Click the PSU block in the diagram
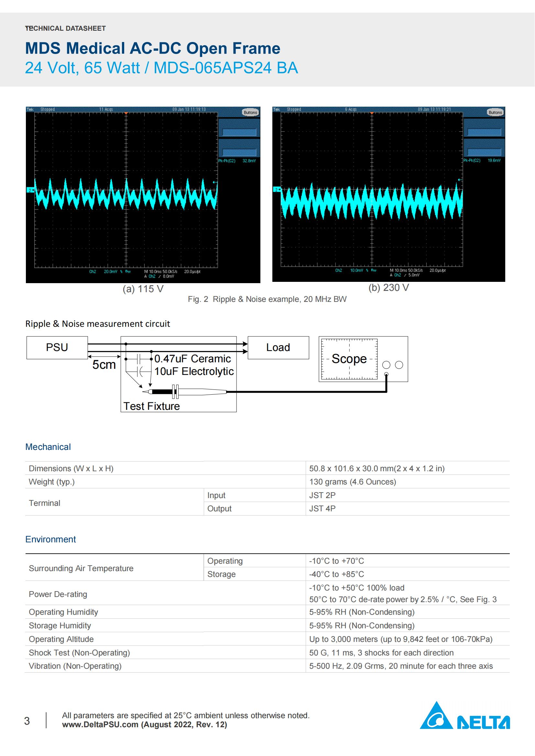 coord(57,347)
